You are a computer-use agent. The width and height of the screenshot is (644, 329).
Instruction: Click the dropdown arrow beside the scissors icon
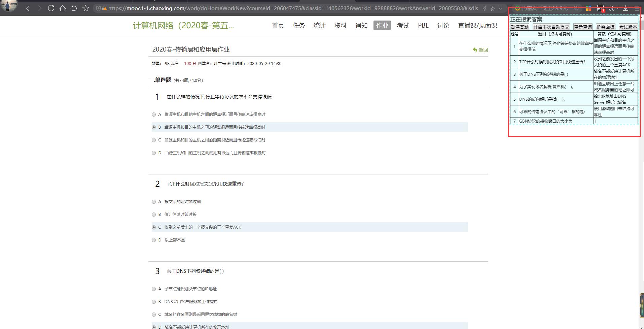(x=617, y=8)
